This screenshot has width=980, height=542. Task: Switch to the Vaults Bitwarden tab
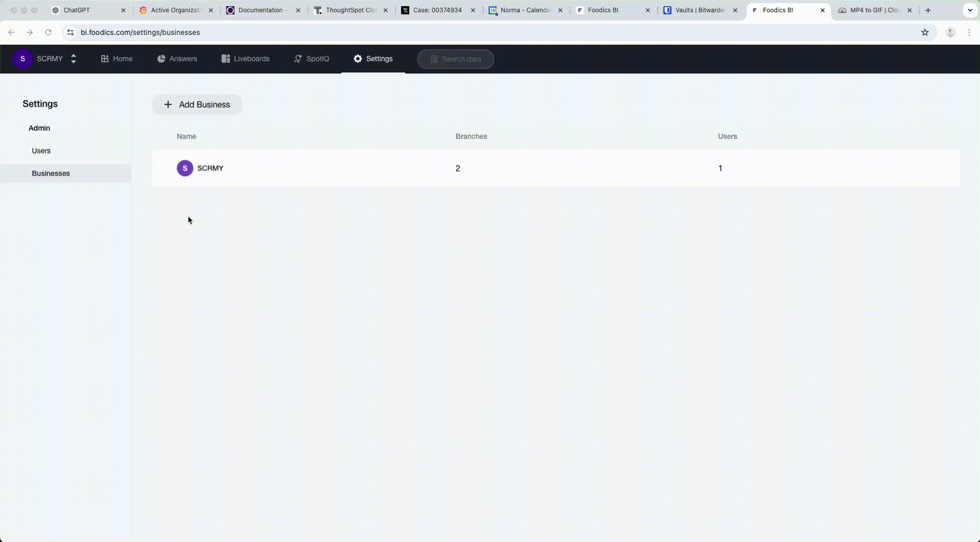[700, 10]
